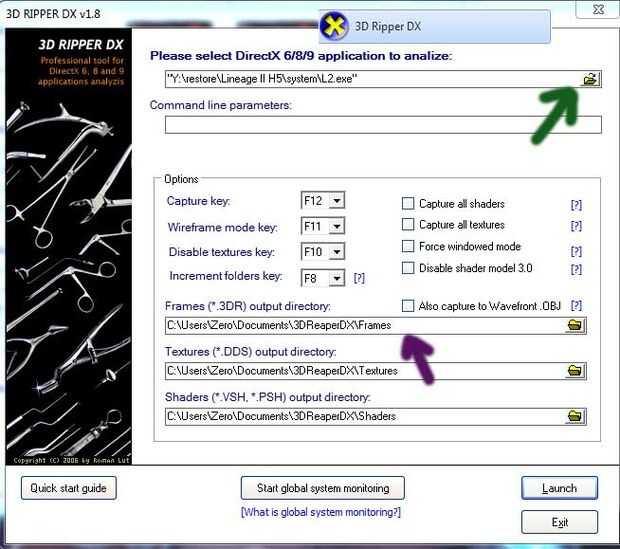The image size is (620, 549).
Task: Expand the Increment folders key F8 dropdown
Action: click(337, 278)
